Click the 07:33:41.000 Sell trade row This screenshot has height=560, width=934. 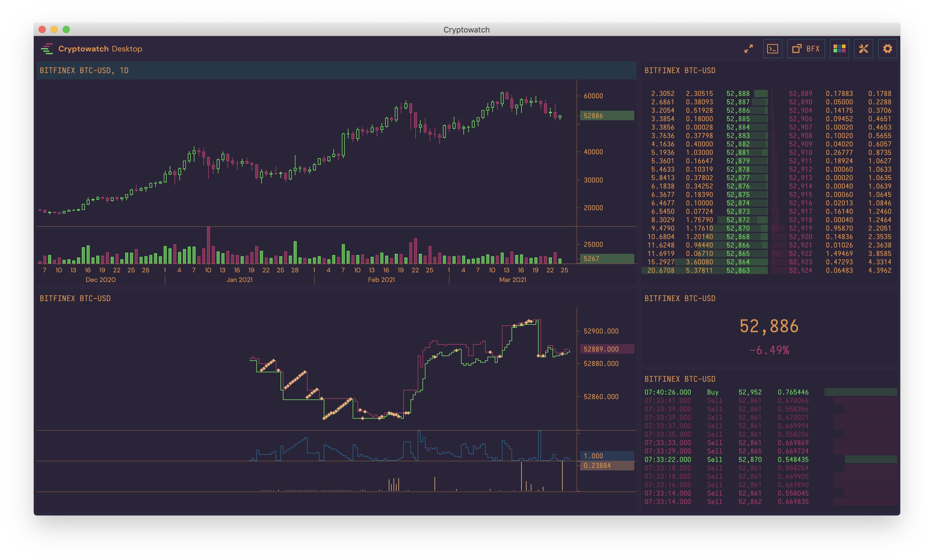[x=770, y=400]
